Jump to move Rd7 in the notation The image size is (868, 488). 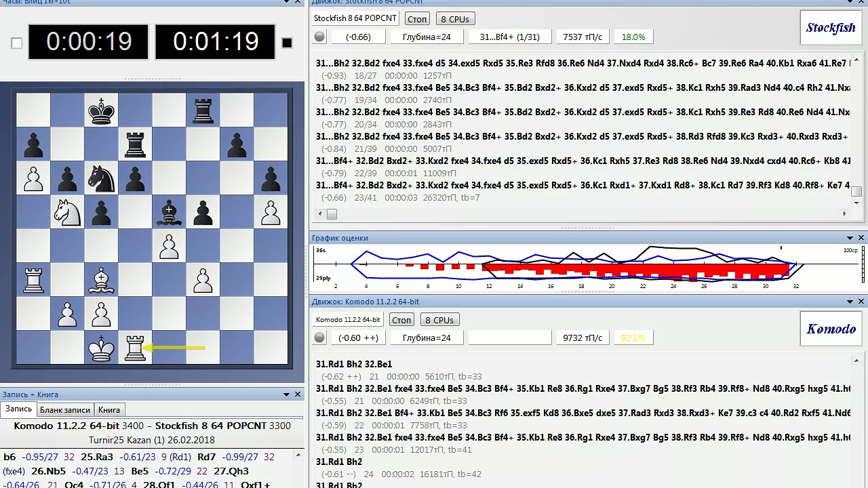[x=207, y=457]
